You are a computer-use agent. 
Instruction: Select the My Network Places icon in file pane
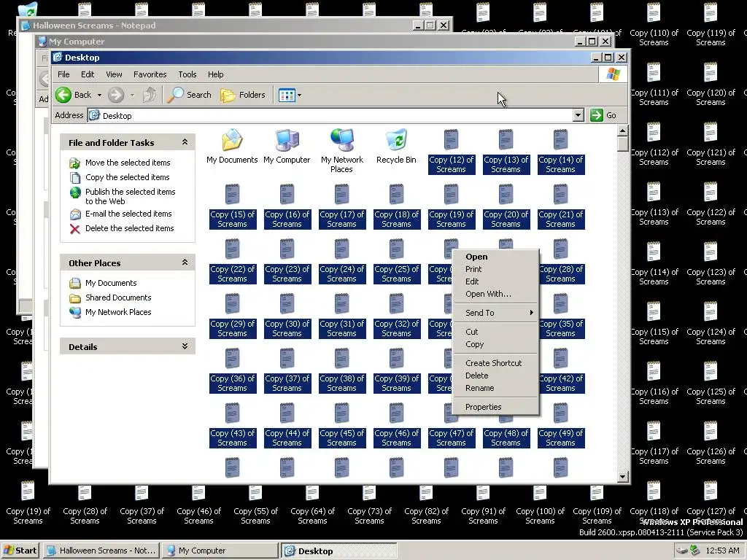(x=342, y=140)
